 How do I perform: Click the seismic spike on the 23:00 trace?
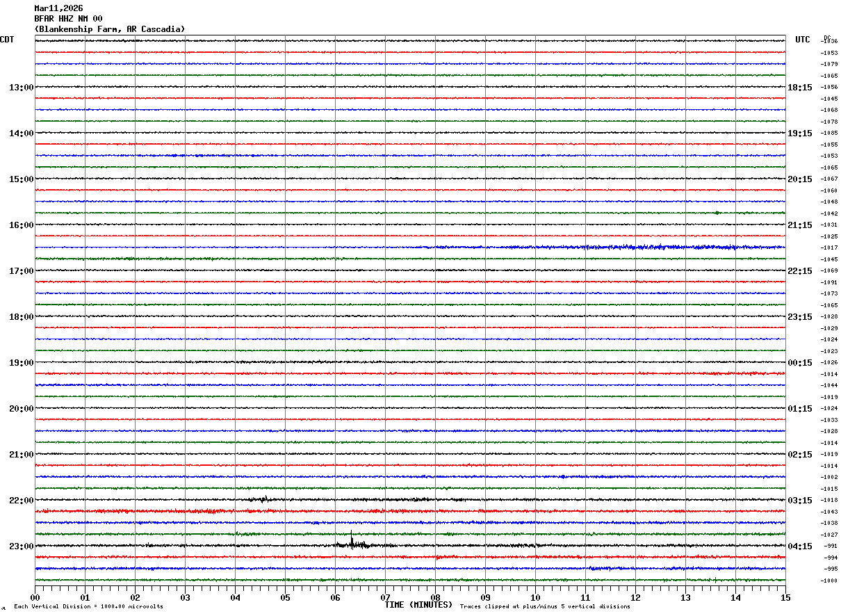point(352,541)
